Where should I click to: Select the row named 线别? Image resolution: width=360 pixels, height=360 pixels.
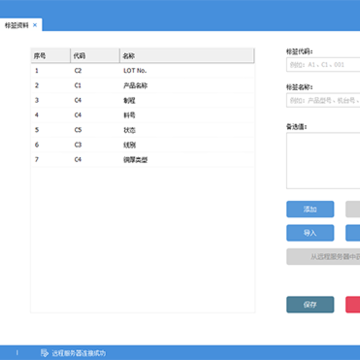(x=143, y=145)
